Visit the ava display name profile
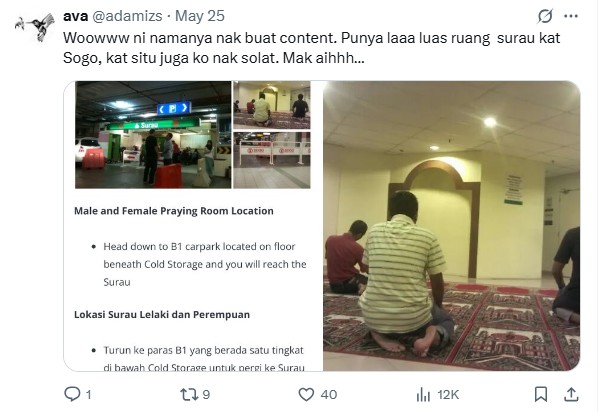Image resolution: width=604 pixels, height=412 pixels. click(x=76, y=16)
